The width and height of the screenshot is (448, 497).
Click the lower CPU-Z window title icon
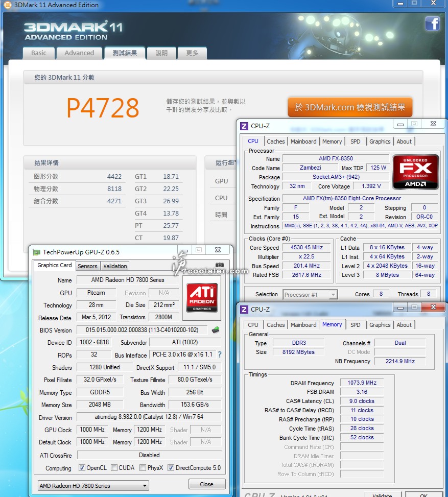coord(244,310)
